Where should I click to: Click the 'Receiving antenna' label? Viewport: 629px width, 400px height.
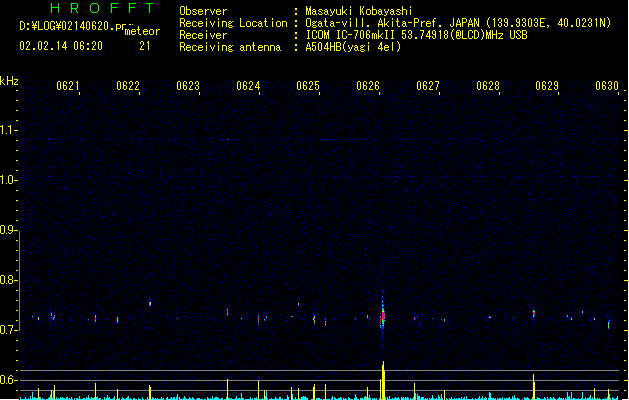pyautogui.click(x=230, y=47)
